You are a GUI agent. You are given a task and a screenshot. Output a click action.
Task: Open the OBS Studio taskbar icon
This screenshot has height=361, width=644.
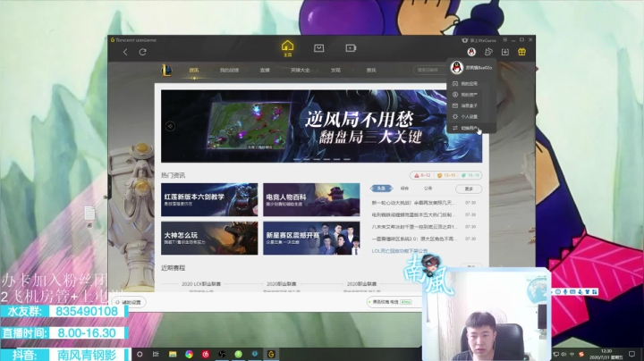pyautogui.click(x=222, y=354)
